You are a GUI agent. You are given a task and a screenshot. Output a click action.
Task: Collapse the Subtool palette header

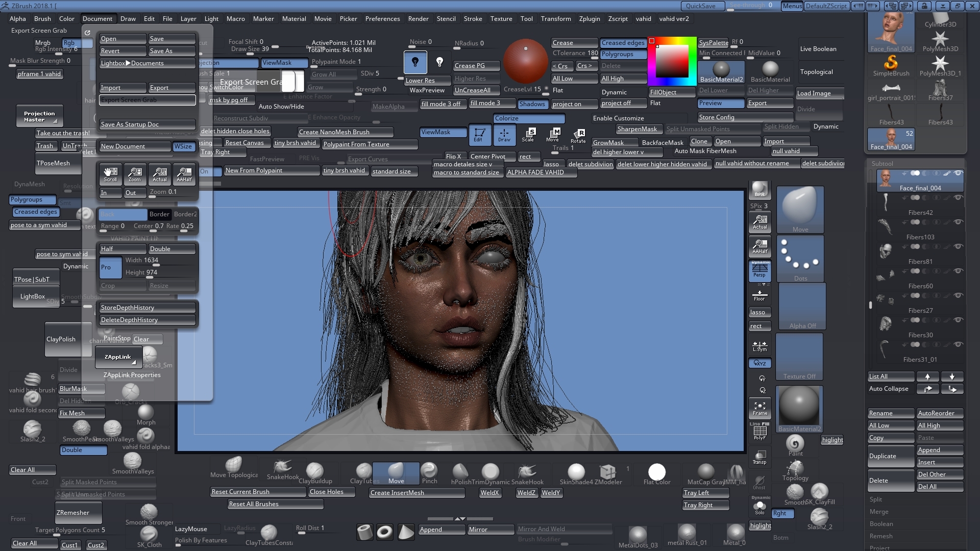pos(883,164)
